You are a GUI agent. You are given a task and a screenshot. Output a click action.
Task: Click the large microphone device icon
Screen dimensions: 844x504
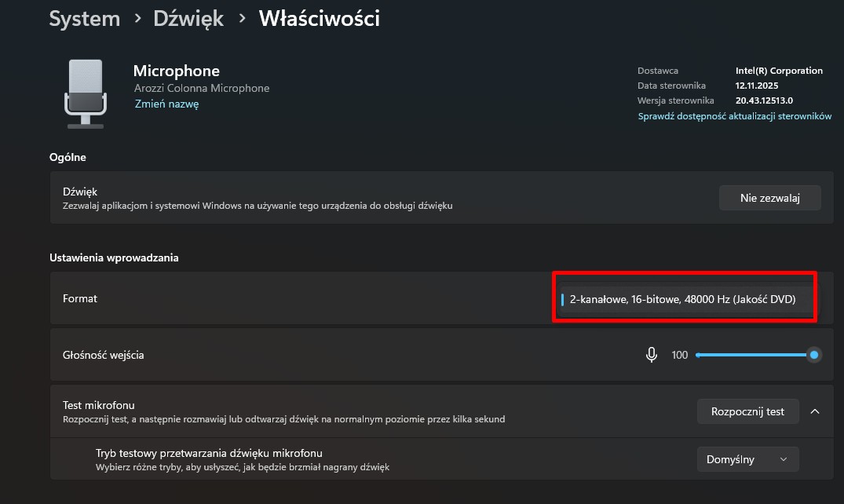(x=85, y=93)
